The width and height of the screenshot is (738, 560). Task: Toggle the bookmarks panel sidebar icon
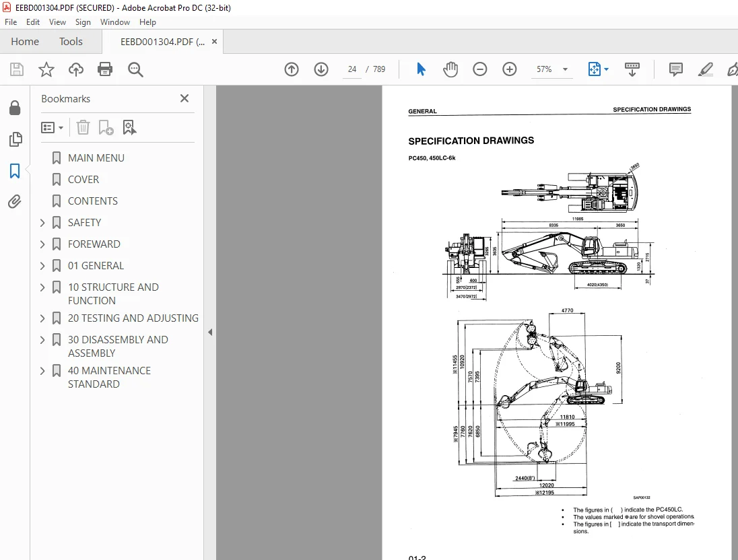[x=15, y=171]
